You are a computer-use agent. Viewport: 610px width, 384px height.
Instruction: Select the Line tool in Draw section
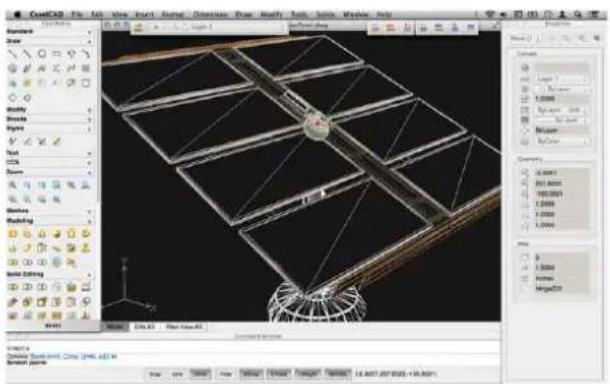point(13,54)
